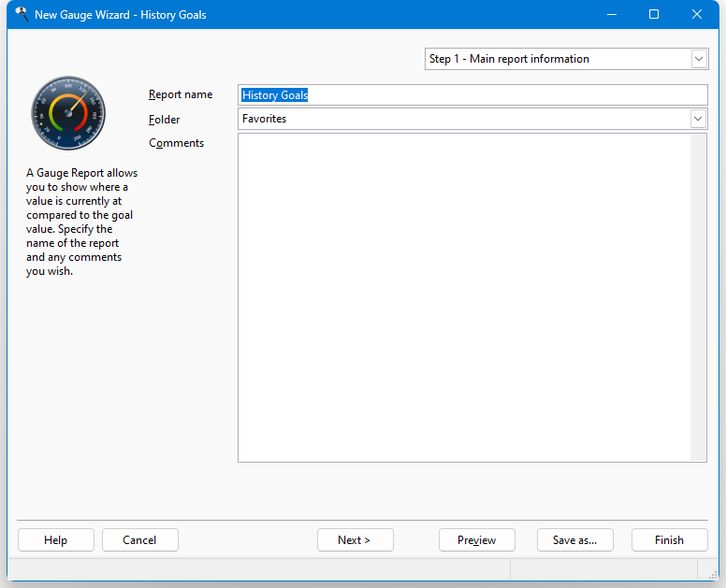Click the window resize grip in status bar
The height and width of the screenshot is (588, 726).
point(713,575)
